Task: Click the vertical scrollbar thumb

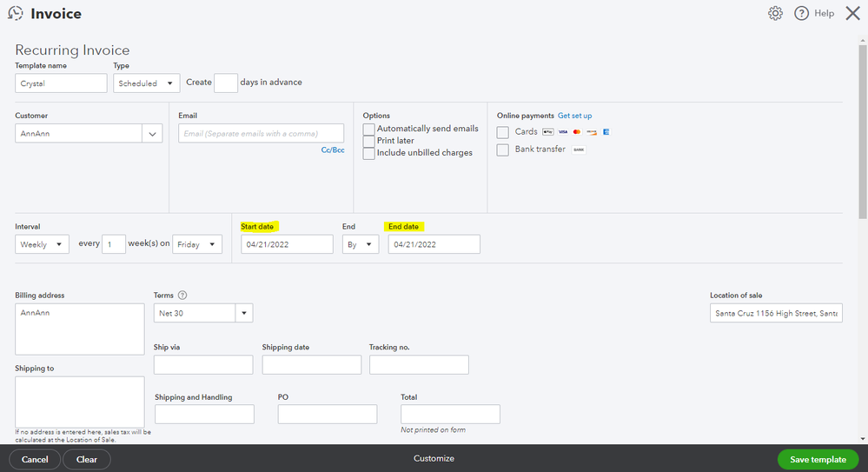Action: coord(863,132)
